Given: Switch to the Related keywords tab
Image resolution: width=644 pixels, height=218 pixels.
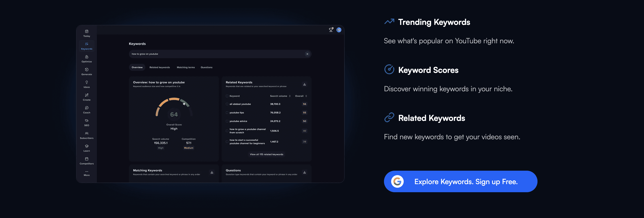Looking at the screenshot, I should (x=160, y=67).
